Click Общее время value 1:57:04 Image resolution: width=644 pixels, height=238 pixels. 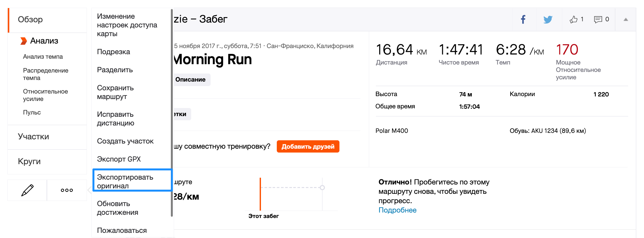pyautogui.click(x=469, y=107)
